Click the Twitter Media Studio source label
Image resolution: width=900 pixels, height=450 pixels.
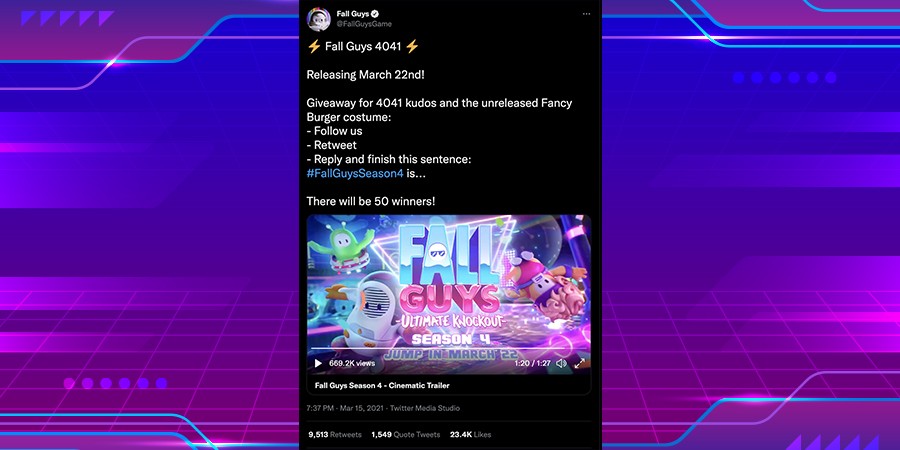pyautogui.click(x=425, y=408)
